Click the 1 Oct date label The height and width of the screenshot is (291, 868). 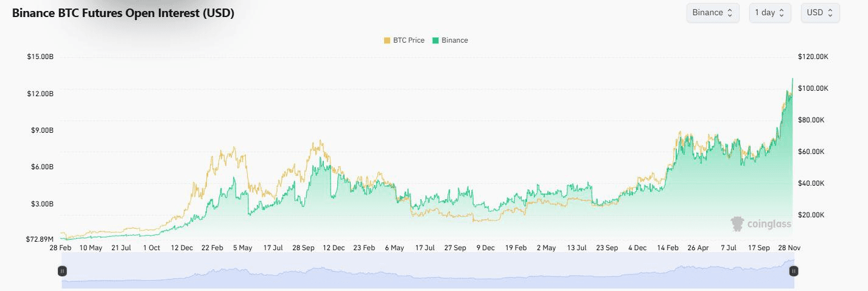pyautogui.click(x=152, y=248)
